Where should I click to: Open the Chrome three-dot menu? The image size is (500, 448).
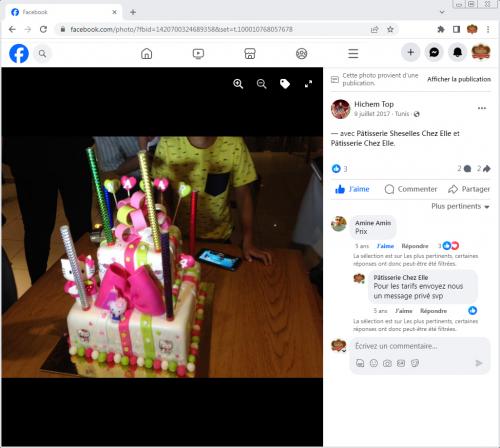pos(488,29)
